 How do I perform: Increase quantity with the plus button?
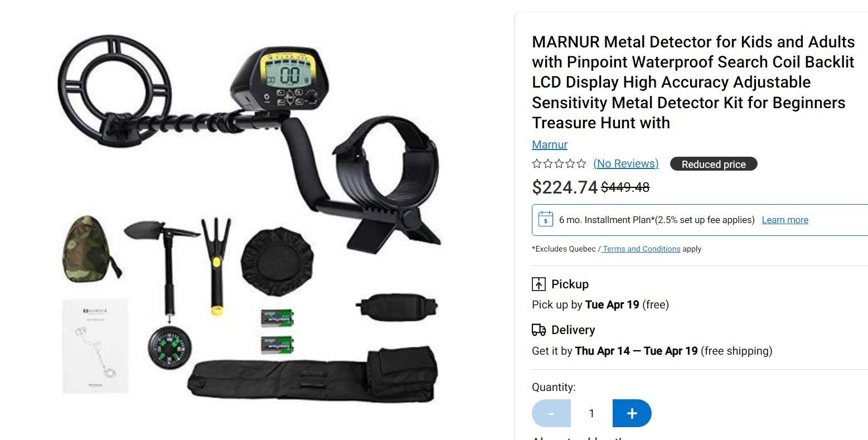pos(632,413)
